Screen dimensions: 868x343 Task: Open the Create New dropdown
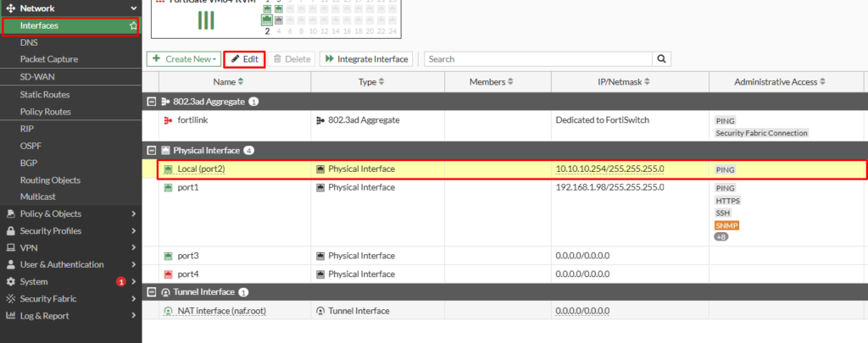click(x=184, y=59)
